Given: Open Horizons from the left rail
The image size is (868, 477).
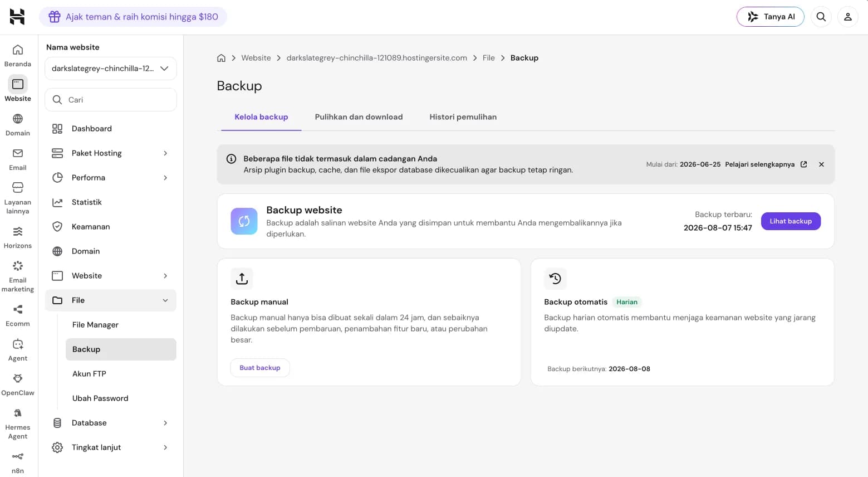Looking at the screenshot, I should tap(18, 237).
